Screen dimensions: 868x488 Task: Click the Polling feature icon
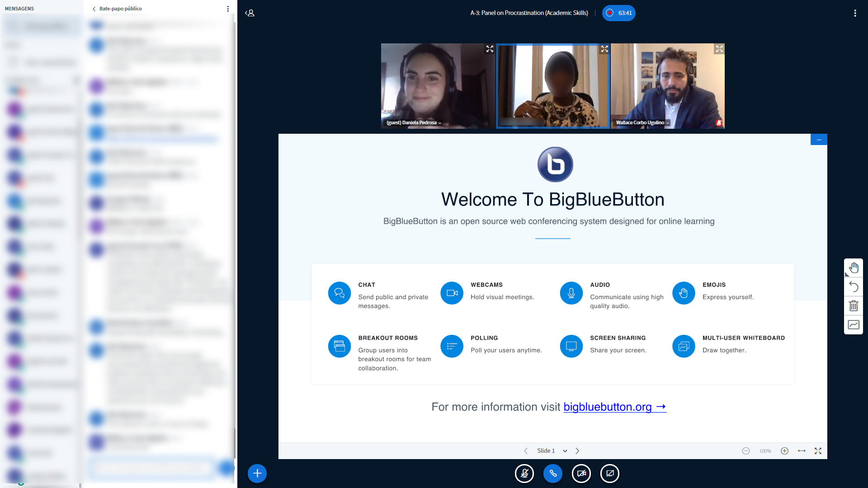click(452, 346)
